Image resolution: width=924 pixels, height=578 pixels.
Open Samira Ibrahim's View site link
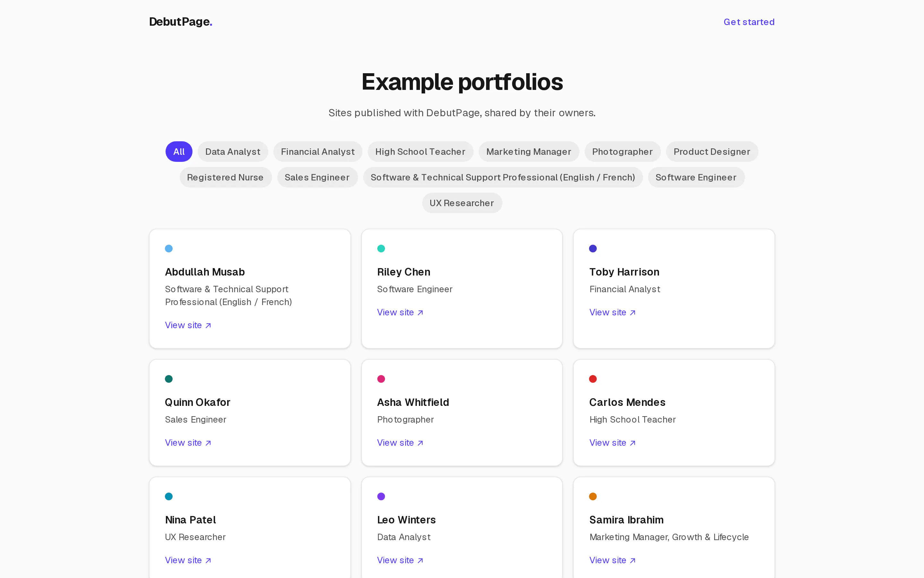[612, 560]
